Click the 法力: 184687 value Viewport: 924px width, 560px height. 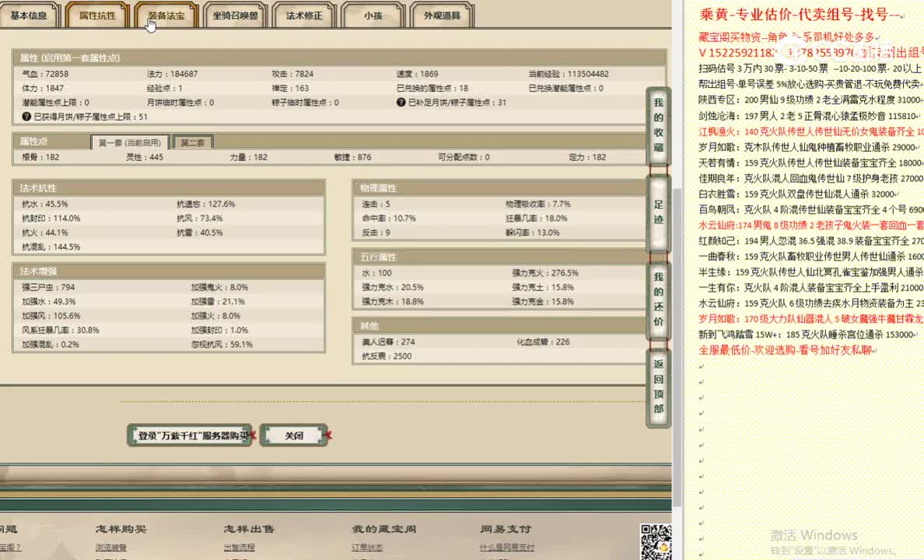tap(172, 74)
